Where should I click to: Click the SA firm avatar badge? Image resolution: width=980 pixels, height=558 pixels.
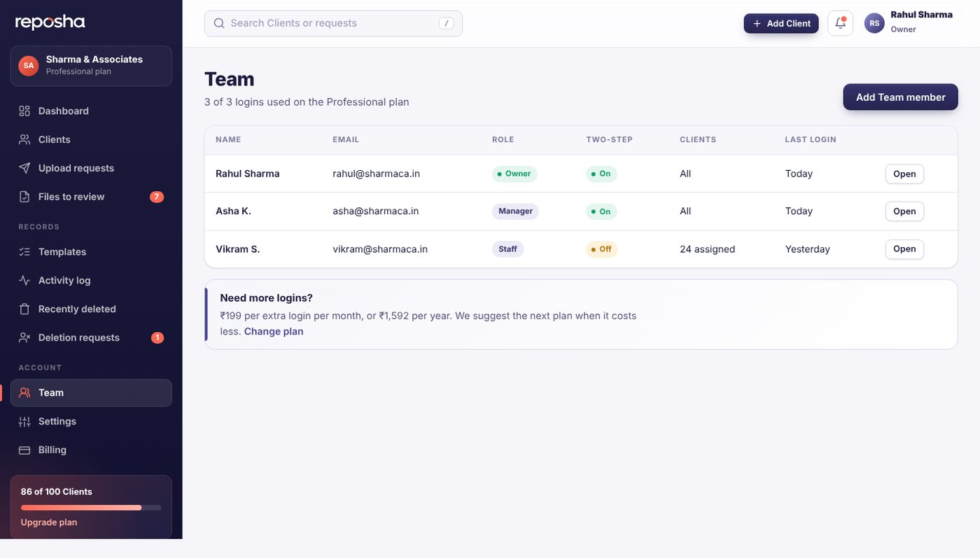click(x=28, y=65)
